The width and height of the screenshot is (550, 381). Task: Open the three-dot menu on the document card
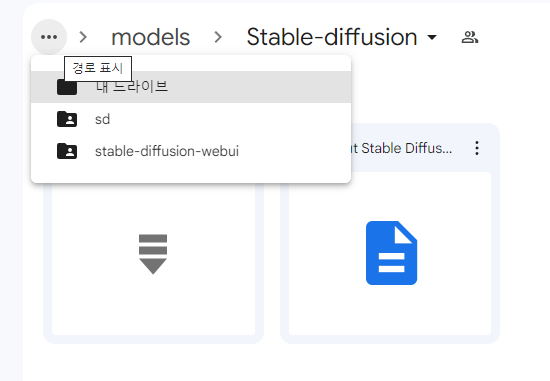click(477, 148)
